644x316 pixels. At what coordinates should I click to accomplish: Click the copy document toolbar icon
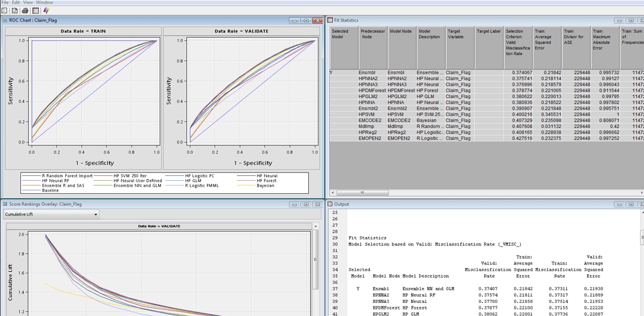click(14, 10)
